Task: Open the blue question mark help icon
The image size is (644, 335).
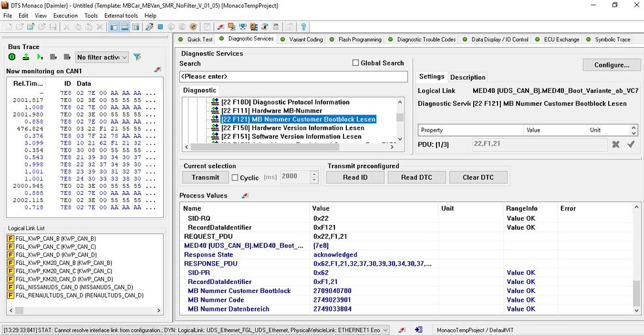Action: pyautogui.click(x=303, y=27)
